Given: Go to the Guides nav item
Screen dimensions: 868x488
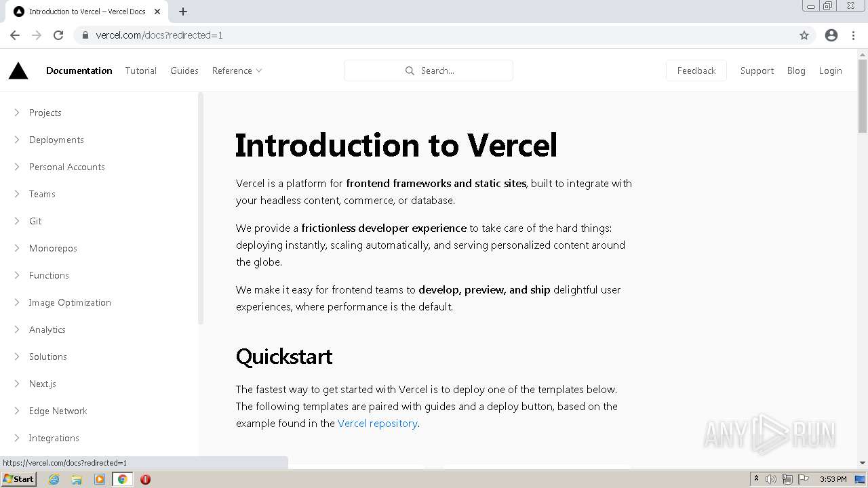Looking at the screenshot, I should point(184,70).
